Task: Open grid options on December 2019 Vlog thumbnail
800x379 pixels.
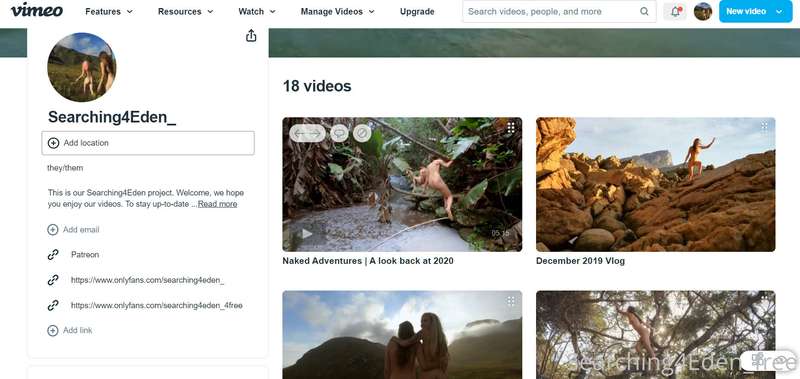Action: [x=764, y=127]
